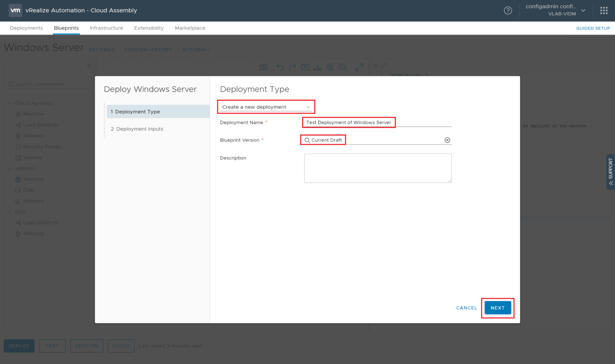The height and width of the screenshot is (364, 615).
Task: Select step 2 Deployment Inputs
Action: (140, 129)
